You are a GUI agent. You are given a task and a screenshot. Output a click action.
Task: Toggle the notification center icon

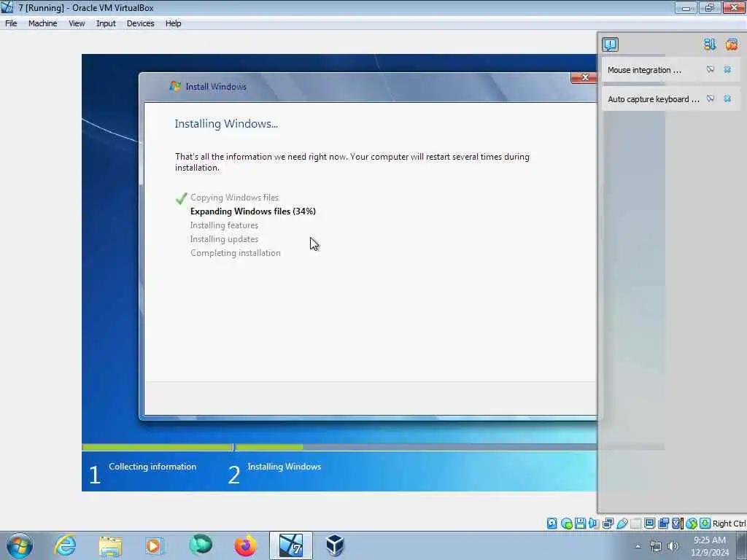pyautogui.click(x=611, y=44)
